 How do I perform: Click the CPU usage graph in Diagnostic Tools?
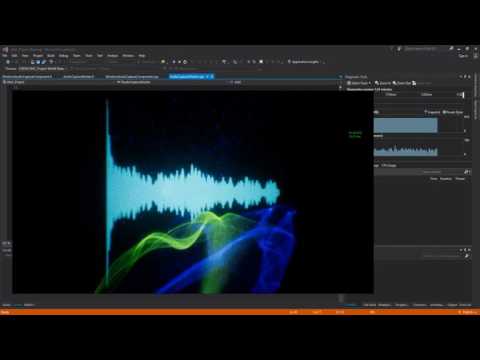pos(405,150)
